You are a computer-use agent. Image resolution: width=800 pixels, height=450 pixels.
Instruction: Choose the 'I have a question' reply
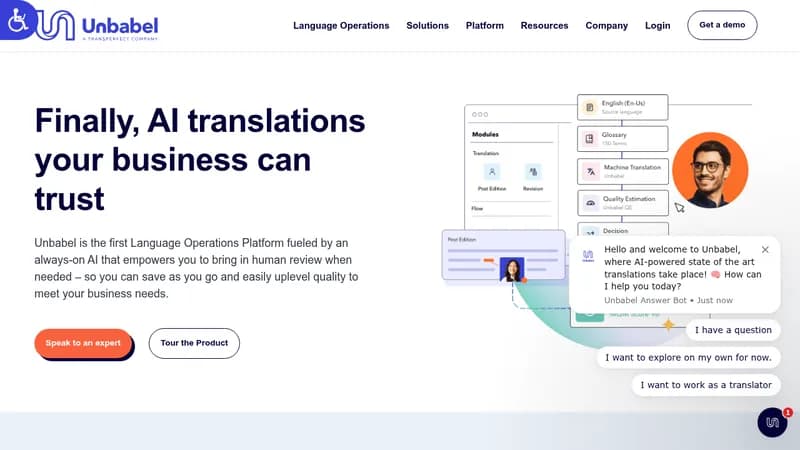point(733,330)
